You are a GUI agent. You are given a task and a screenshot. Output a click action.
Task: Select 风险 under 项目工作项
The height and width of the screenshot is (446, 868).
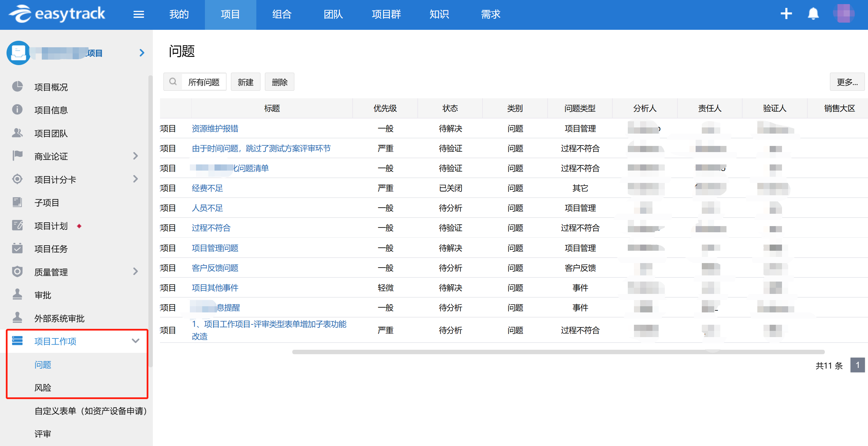(x=43, y=387)
